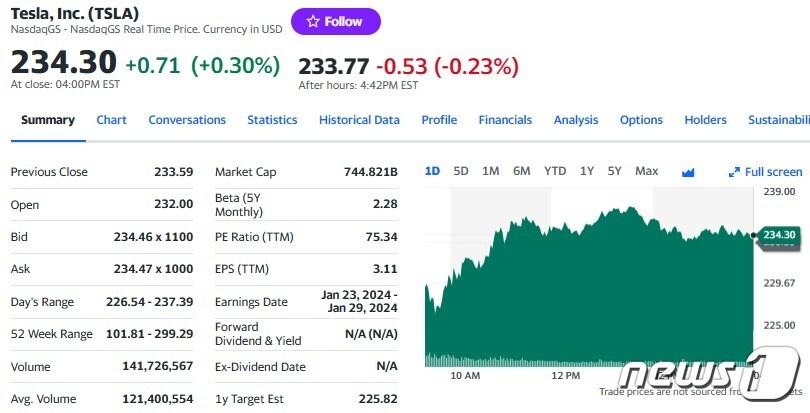The width and height of the screenshot is (810, 413).
Task: View the Profile tab
Action: pos(439,120)
